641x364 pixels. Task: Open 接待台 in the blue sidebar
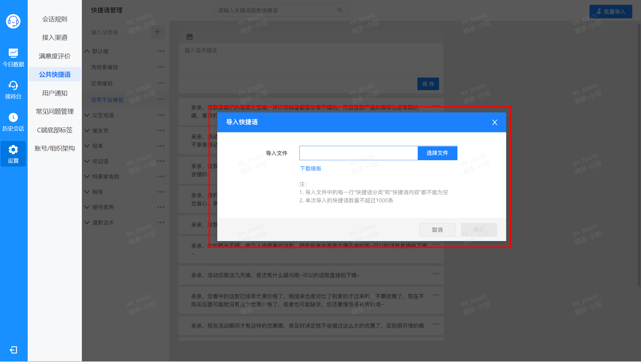click(13, 90)
